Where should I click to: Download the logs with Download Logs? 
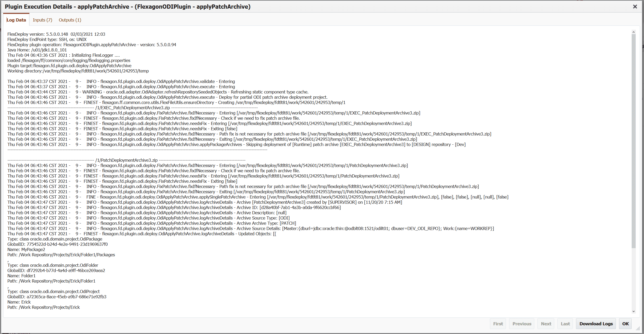[x=596, y=324]
